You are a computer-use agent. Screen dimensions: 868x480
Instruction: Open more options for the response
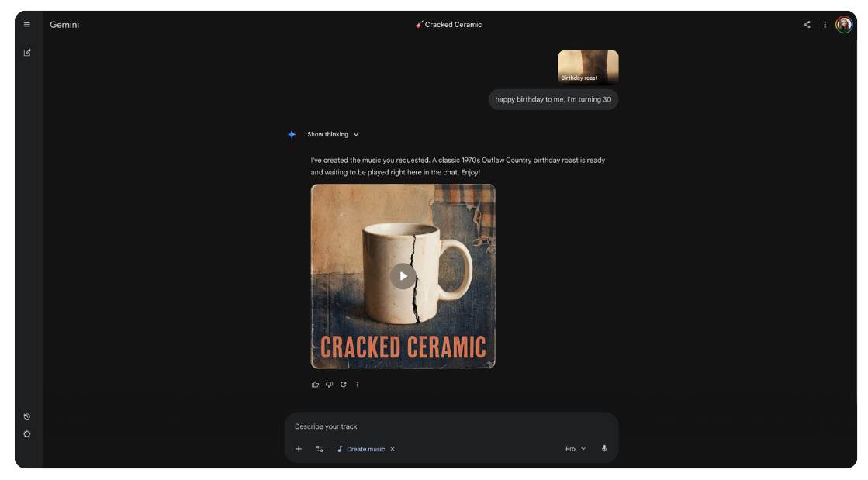(x=357, y=384)
